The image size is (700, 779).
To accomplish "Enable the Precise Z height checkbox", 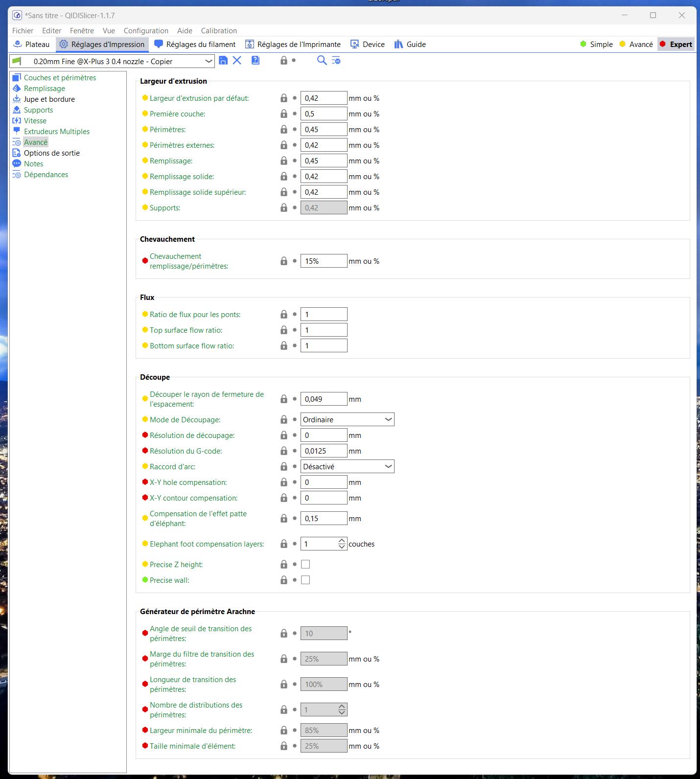I will [x=305, y=564].
